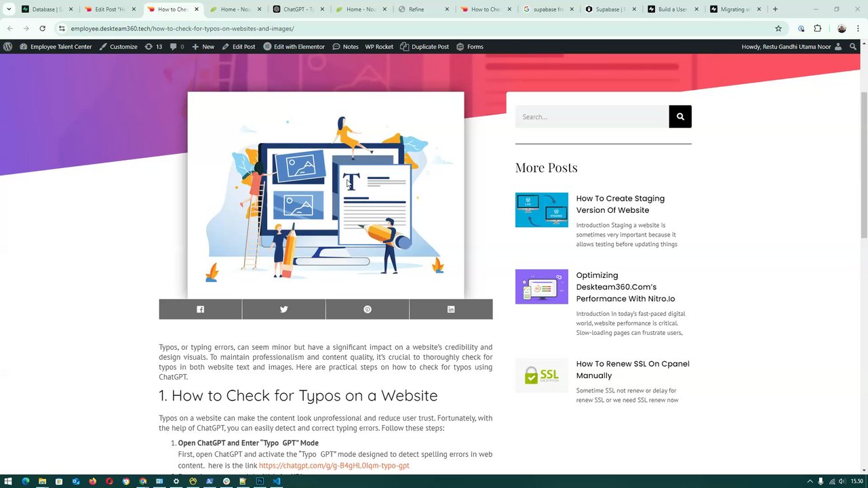The height and width of the screenshot is (488, 868).
Task: Click the SSL post thumbnail
Action: 542,375
